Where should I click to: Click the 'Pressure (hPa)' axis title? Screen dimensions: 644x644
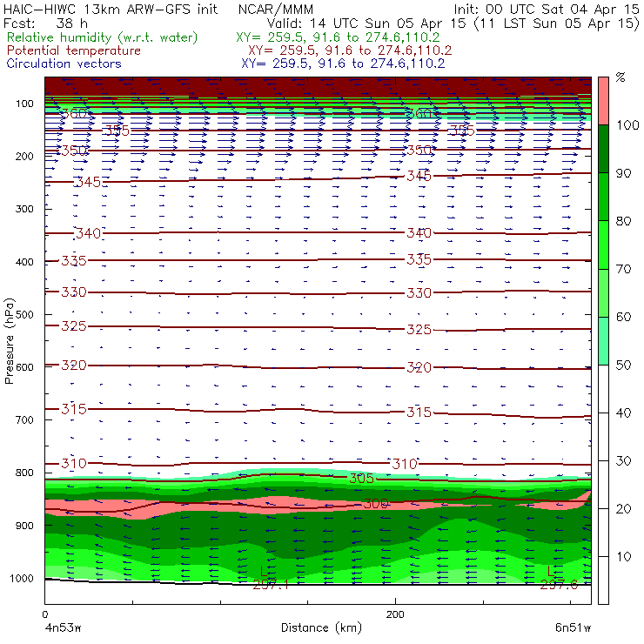point(10,341)
